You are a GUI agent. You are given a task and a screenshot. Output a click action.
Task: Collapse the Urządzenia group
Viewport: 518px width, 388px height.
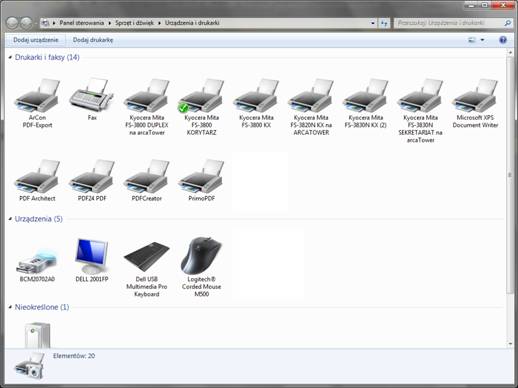(10, 219)
